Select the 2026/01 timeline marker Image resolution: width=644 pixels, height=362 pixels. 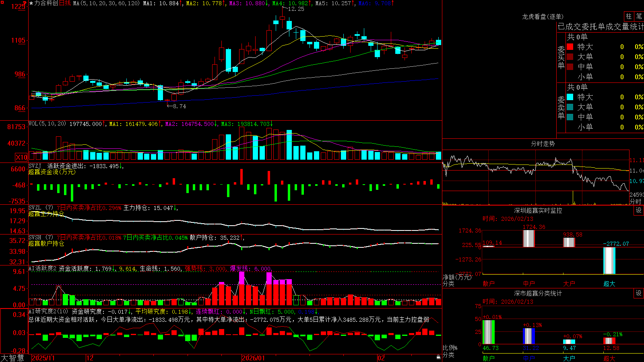tap(253, 358)
